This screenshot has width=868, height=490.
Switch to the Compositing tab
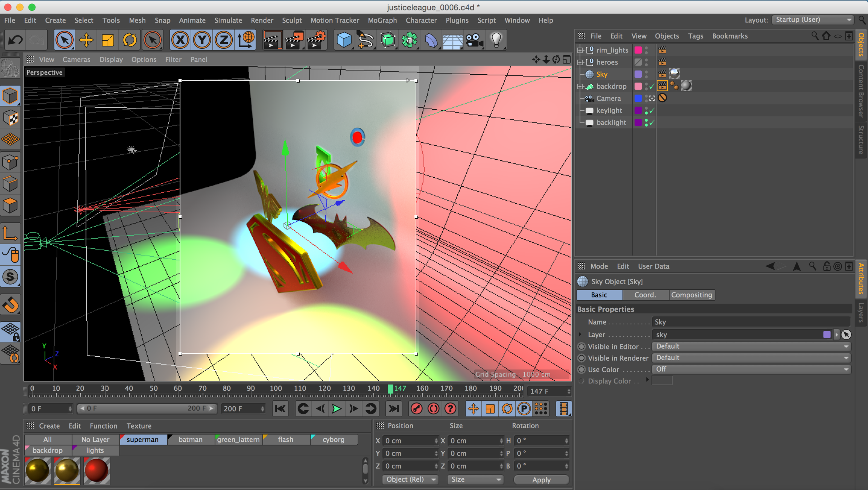pyautogui.click(x=691, y=295)
